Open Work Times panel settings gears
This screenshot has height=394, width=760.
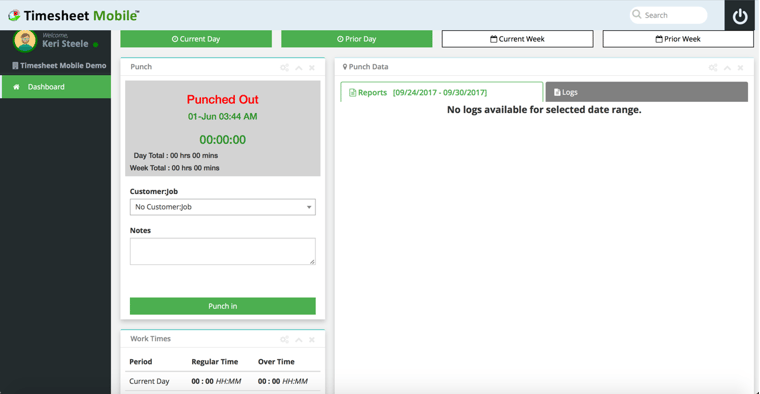click(x=285, y=339)
